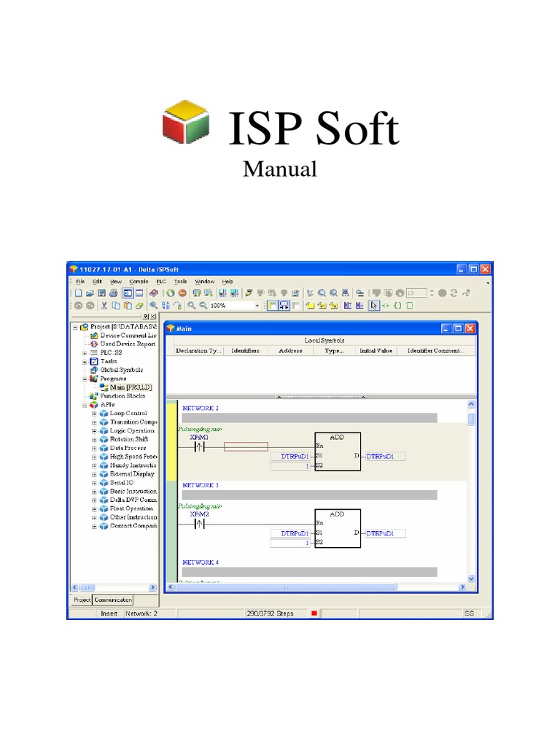Toggle the project panel view button

128,293
